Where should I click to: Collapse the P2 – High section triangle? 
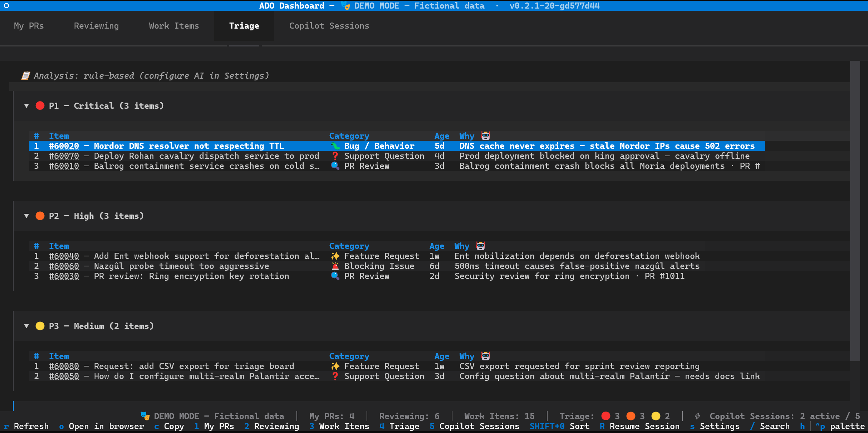coord(26,216)
